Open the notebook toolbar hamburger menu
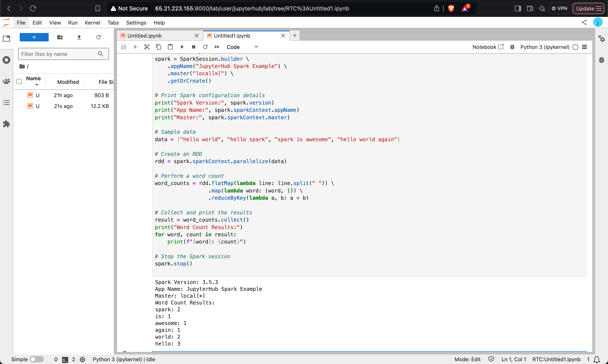The width and height of the screenshot is (608, 364). click(584, 47)
